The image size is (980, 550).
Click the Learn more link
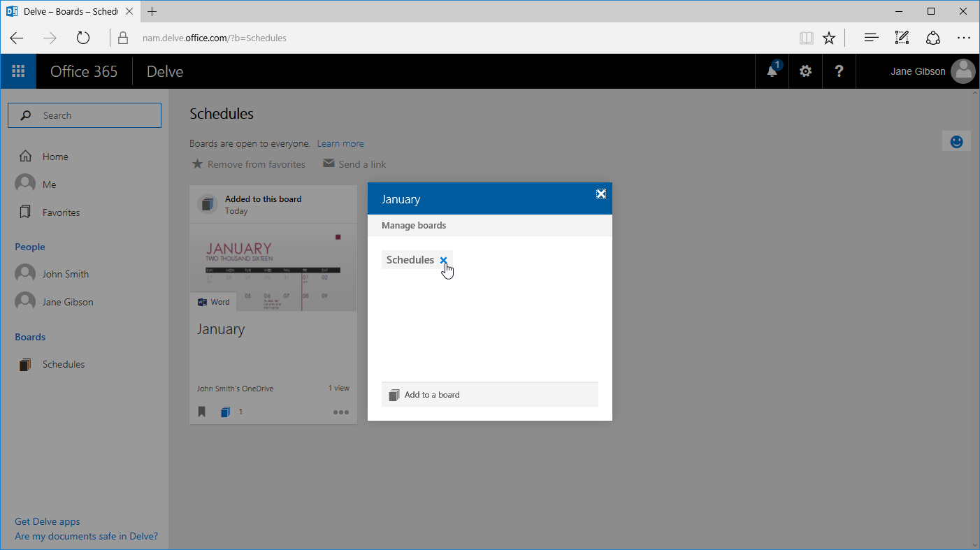click(x=340, y=143)
